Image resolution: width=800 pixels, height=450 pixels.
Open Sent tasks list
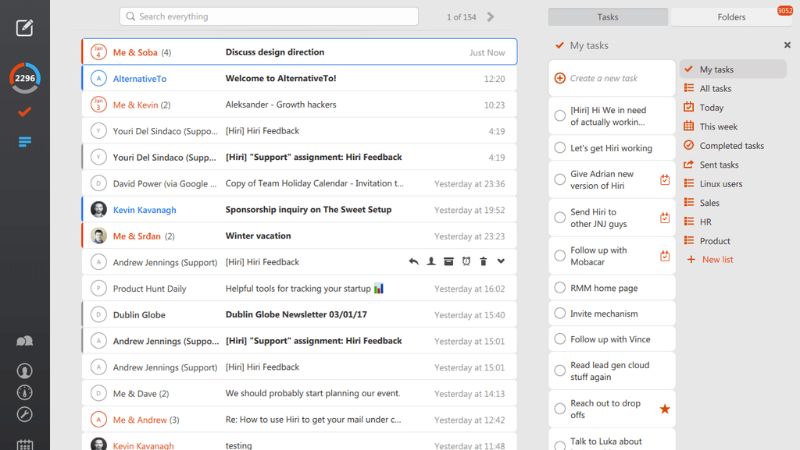718,165
